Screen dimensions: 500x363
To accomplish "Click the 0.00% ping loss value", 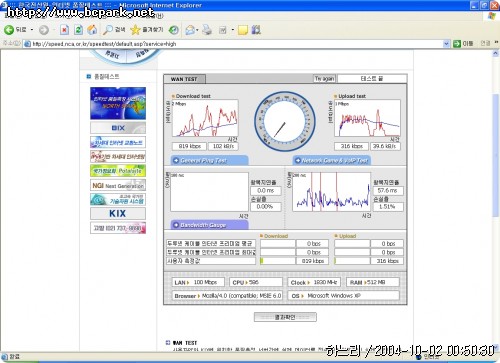I will [266, 207].
